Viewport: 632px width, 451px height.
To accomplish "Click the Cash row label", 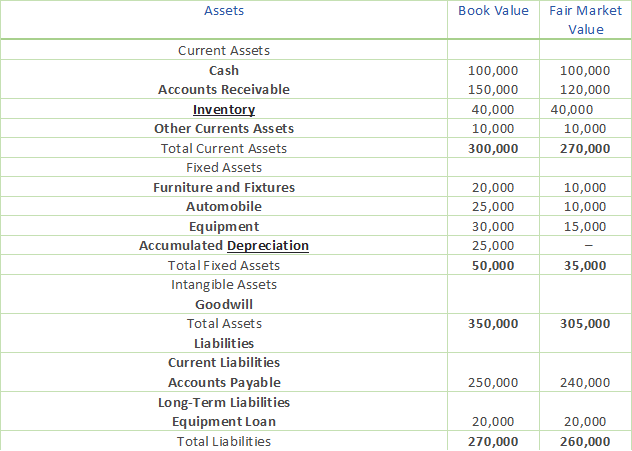I will click(224, 70).
